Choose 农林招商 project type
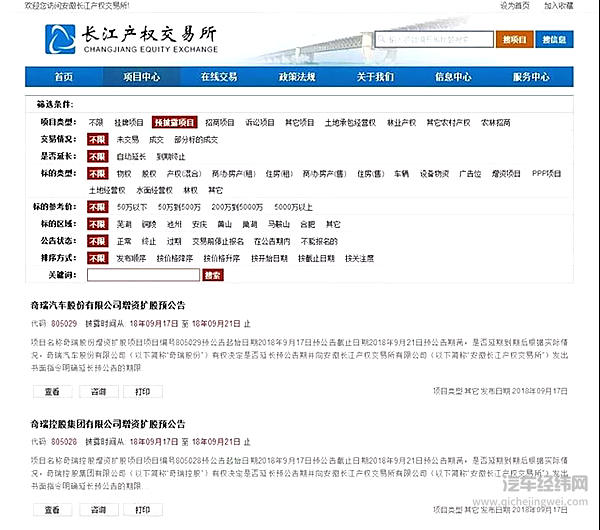Viewport: 600px width, 530px height. (x=496, y=122)
